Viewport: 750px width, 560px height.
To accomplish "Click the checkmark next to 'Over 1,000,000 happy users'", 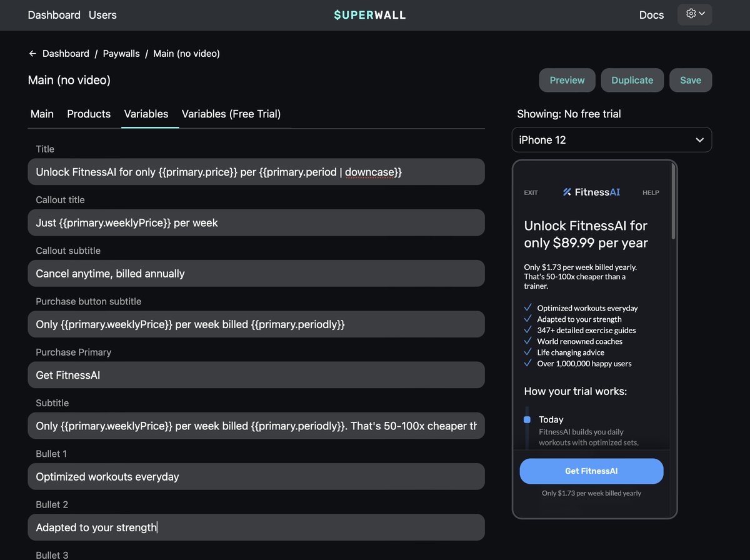I will click(529, 363).
